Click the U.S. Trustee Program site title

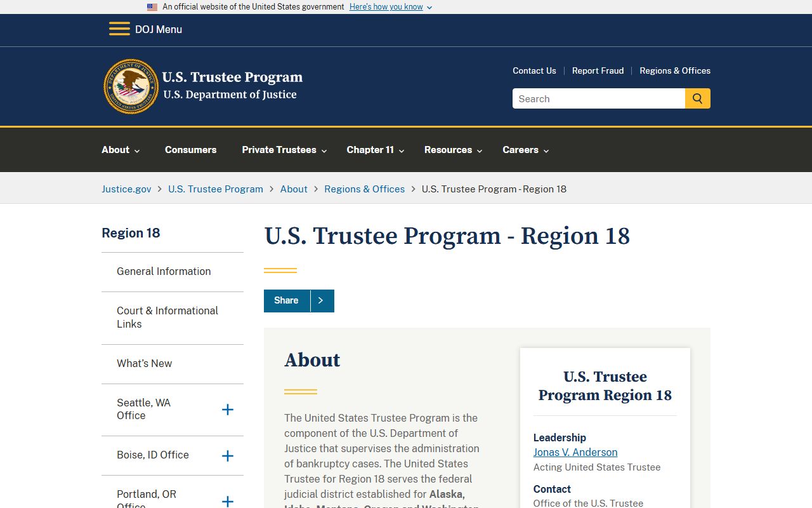click(232, 77)
